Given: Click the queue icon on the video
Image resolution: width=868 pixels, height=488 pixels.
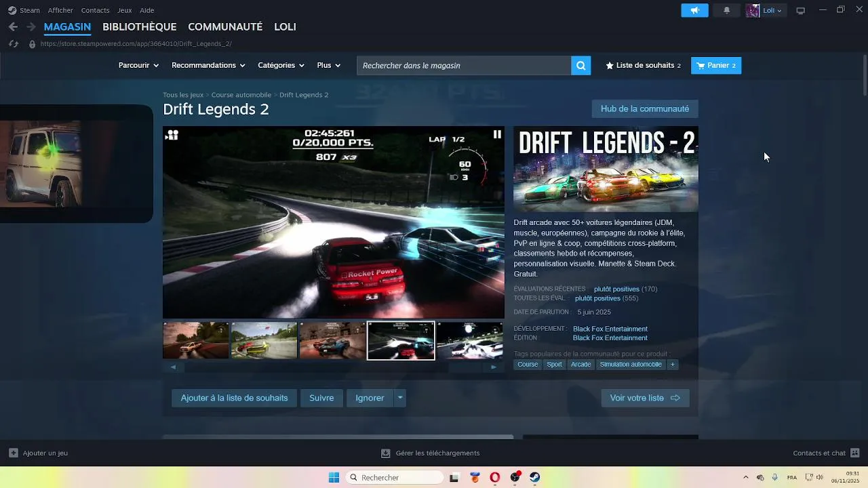Looking at the screenshot, I should click(172, 135).
